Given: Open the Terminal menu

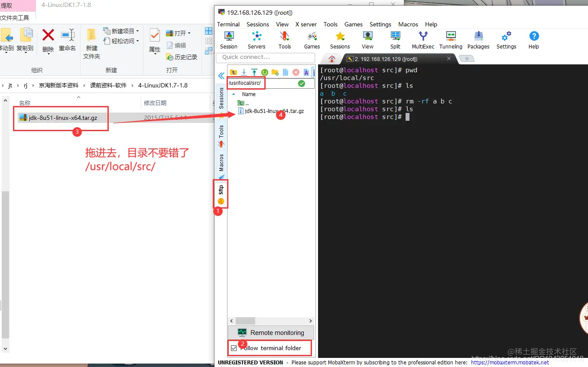Looking at the screenshot, I should 228,24.
